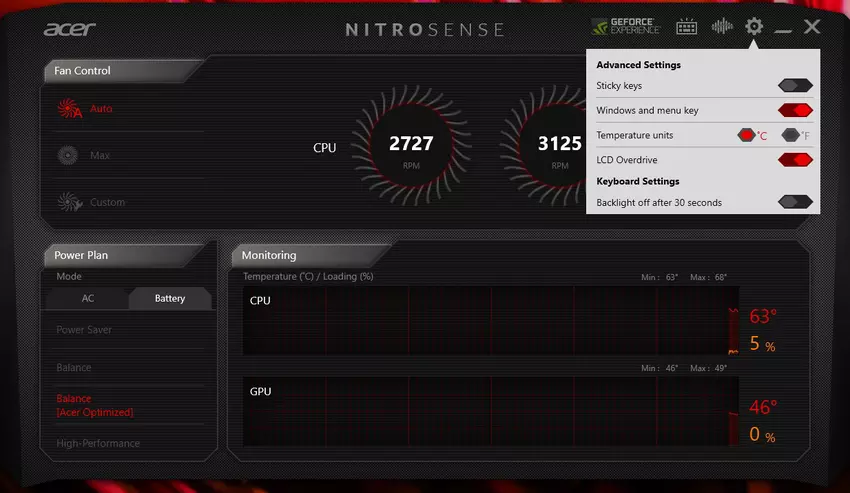Screen dimensions: 850x493
Task: Enable Backlight off after 30 seconds
Action: tap(795, 202)
